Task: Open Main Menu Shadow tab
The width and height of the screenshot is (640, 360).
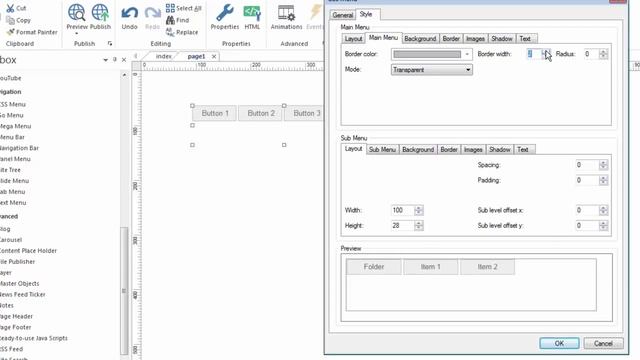Action: tap(502, 38)
